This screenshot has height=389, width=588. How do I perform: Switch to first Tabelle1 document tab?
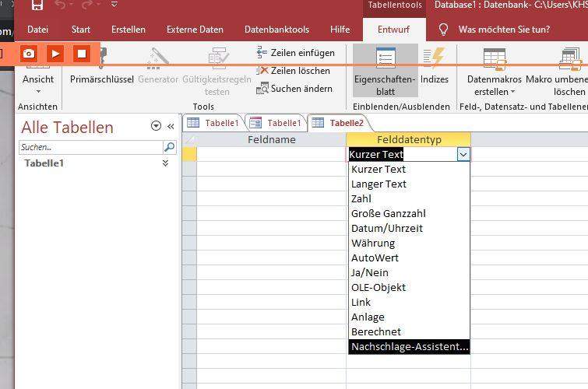pyautogui.click(x=213, y=123)
